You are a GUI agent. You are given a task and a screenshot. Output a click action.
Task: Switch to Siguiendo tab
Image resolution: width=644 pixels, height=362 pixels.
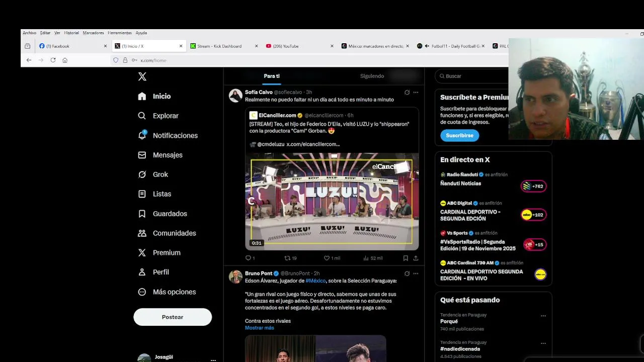(372, 76)
